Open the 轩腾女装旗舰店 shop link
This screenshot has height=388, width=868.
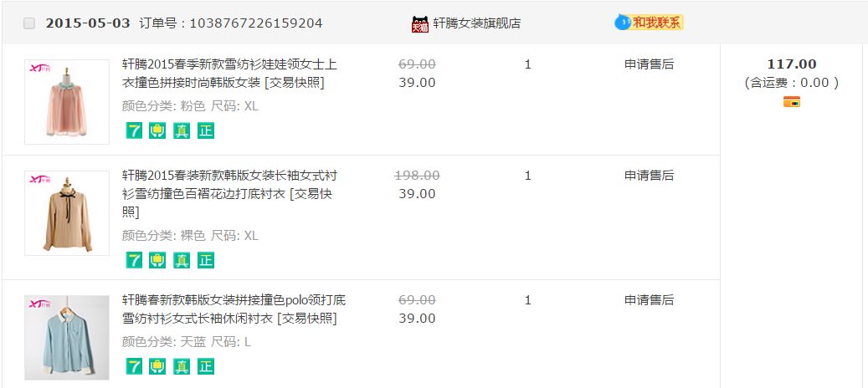click(476, 23)
